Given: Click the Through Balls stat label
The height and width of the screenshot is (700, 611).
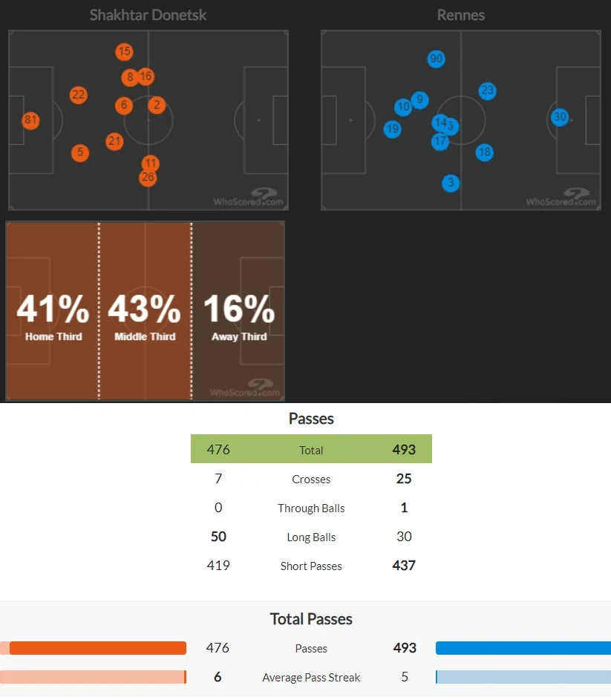Looking at the screenshot, I should click(311, 508).
